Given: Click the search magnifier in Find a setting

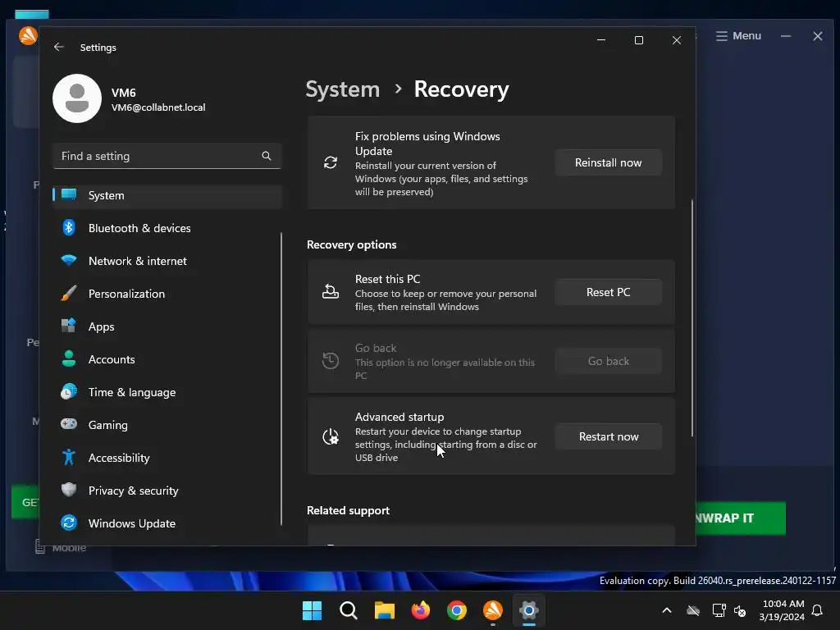Looking at the screenshot, I should tap(267, 156).
